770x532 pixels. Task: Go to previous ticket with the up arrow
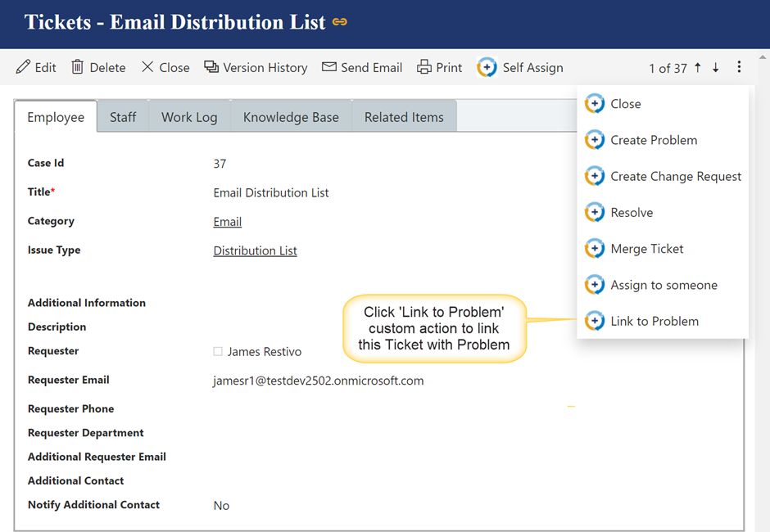click(x=698, y=68)
